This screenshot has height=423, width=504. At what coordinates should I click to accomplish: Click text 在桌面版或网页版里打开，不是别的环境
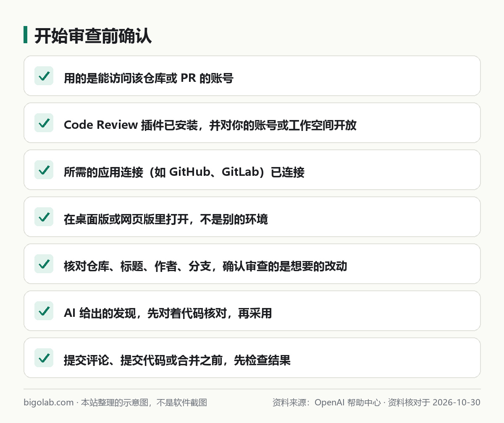166,219
